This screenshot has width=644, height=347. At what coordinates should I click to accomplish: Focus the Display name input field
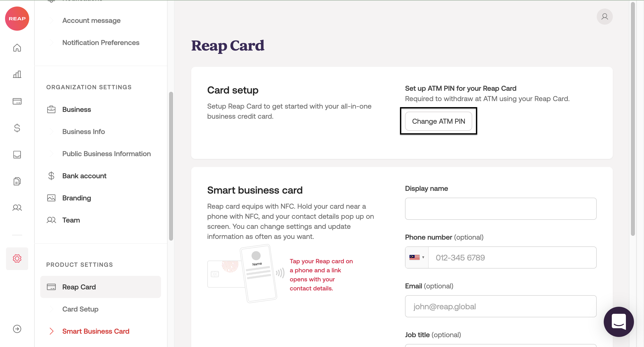[x=501, y=209]
